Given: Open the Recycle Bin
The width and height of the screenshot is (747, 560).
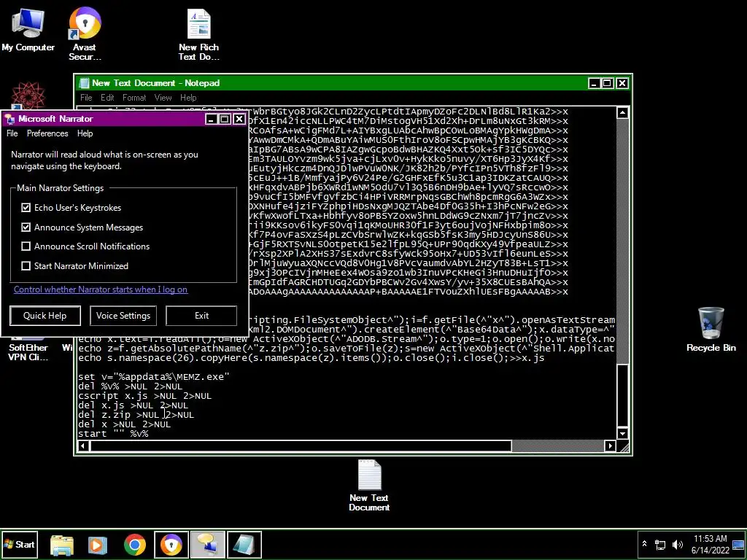Looking at the screenshot, I should click(711, 329).
